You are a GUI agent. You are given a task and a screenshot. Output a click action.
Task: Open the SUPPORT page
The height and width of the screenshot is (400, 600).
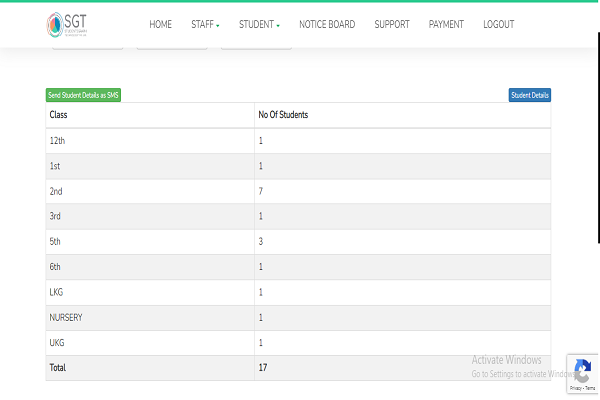pyautogui.click(x=392, y=25)
